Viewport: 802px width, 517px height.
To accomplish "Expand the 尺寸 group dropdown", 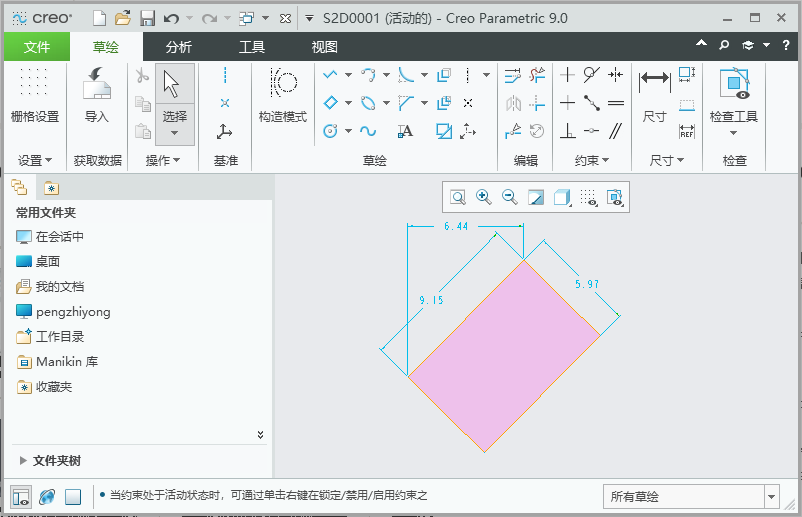I will (x=666, y=161).
